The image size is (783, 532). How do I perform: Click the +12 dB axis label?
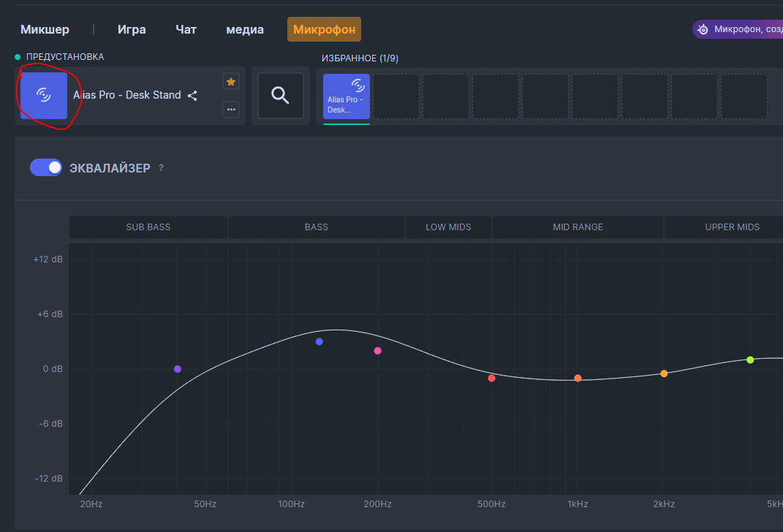tap(48, 259)
